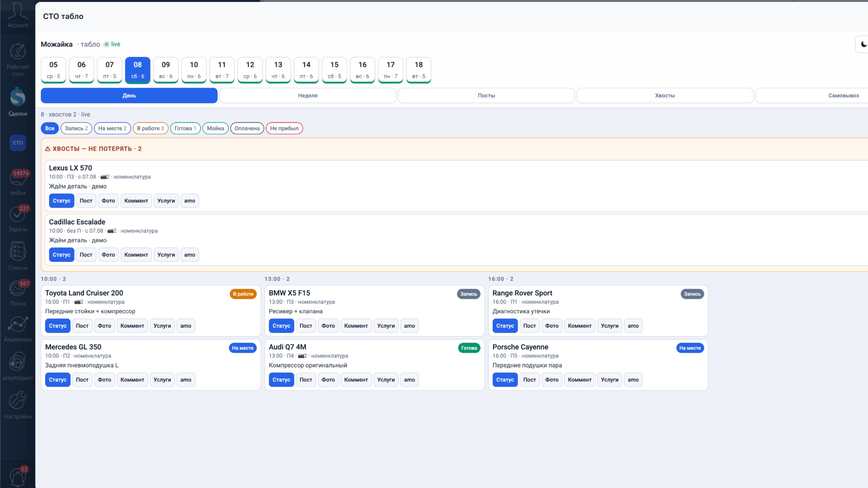Switch to the Посты tab
This screenshot has width=868, height=488.
tap(486, 96)
